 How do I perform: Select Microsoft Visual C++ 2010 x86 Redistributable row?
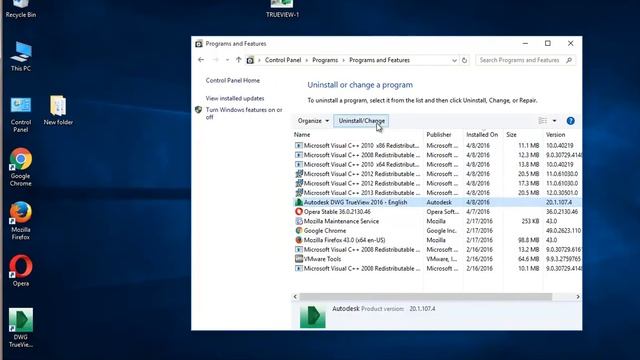[x=438, y=145]
